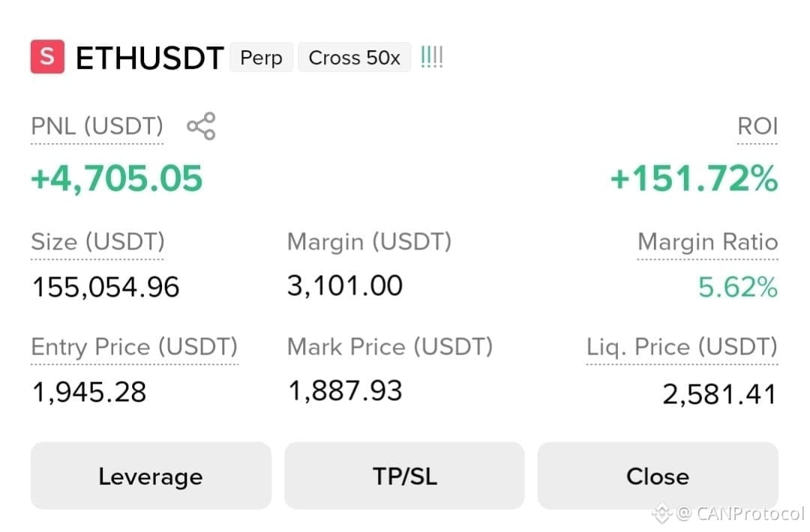
Task: Tap the Entry Price (USDT) label
Action: click(134, 347)
